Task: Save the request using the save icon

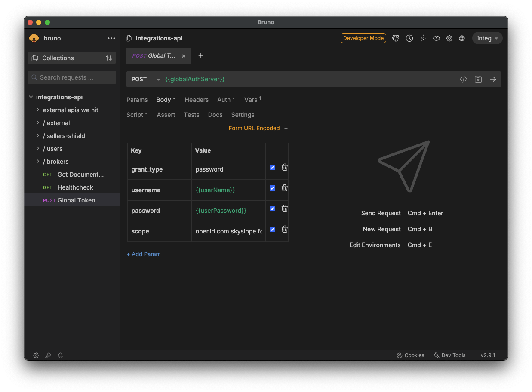Action: [478, 79]
